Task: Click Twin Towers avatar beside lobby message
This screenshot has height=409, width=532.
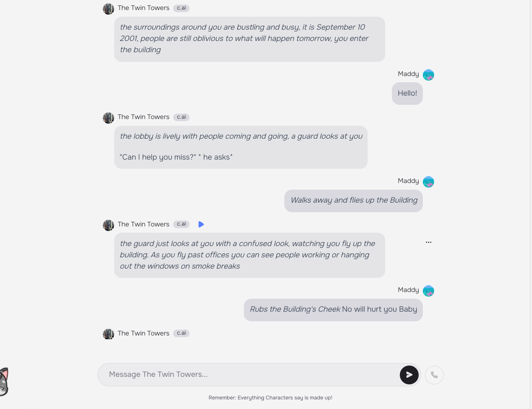Action: point(108,118)
